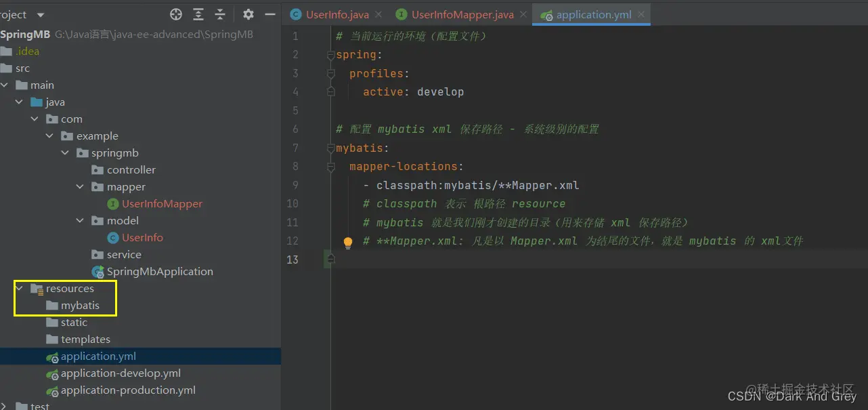The height and width of the screenshot is (410, 868).
Task: Hide the Project panel with minus icon
Action: [270, 14]
